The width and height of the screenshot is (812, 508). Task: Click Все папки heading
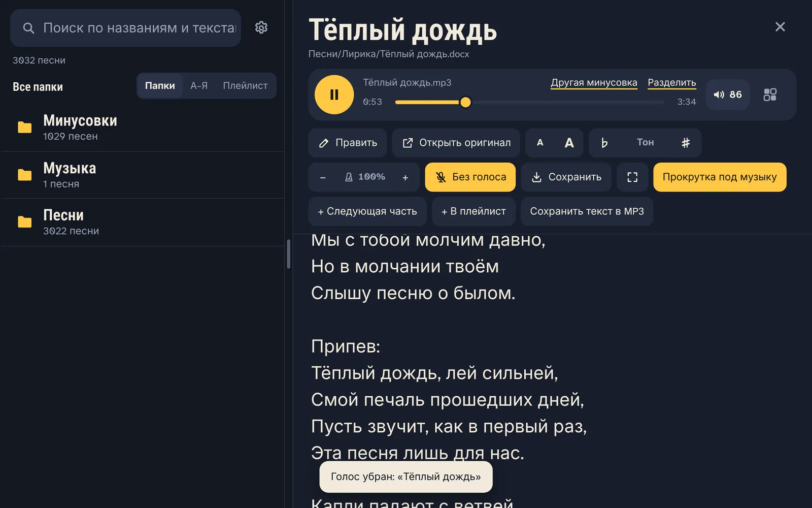tap(38, 87)
